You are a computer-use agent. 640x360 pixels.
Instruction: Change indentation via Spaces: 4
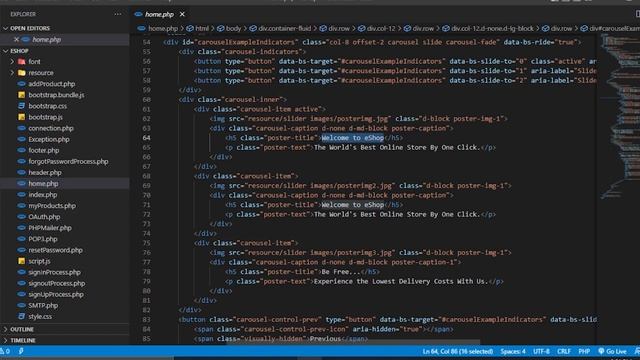click(513, 351)
